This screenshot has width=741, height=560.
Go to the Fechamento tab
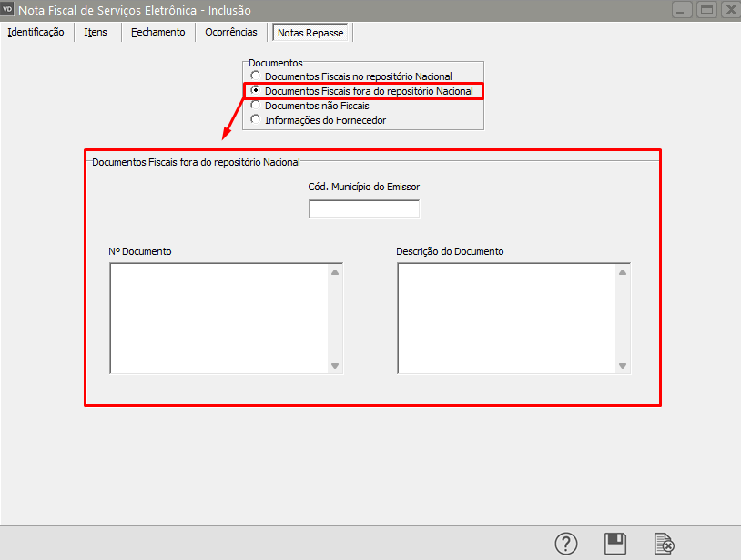[x=157, y=32]
